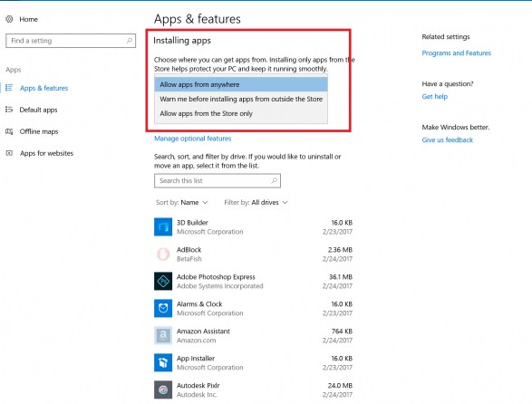Image resolution: width=532 pixels, height=404 pixels.
Task: Choose Warn me before installing apps from outside the Store
Action: 241,99
